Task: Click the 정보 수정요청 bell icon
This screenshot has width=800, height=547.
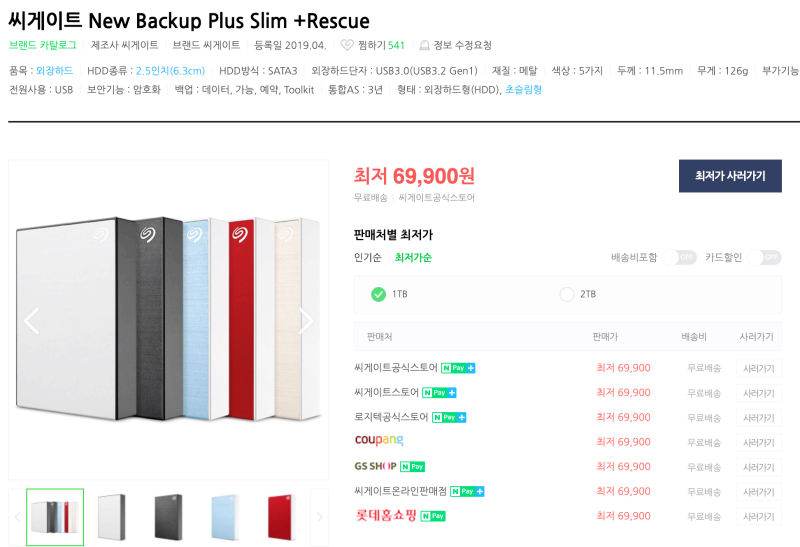Action: pos(424,45)
